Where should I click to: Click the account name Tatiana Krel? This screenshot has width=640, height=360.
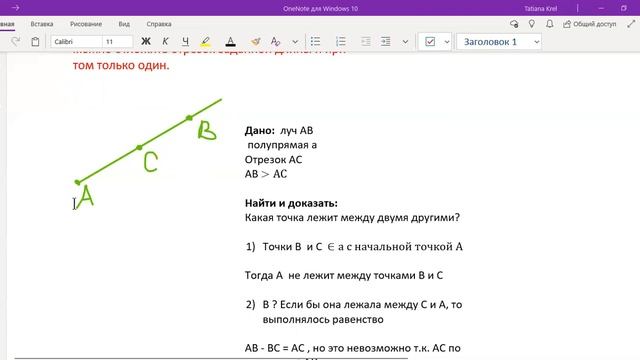pyautogui.click(x=540, y=8)
